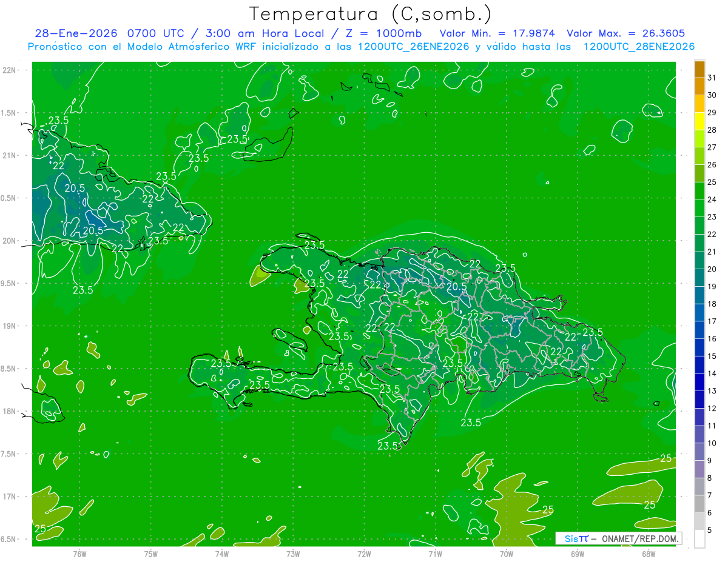Click the '68W' longitude axis label
Screen dimensions: 728x562
(x=649, y=554)
